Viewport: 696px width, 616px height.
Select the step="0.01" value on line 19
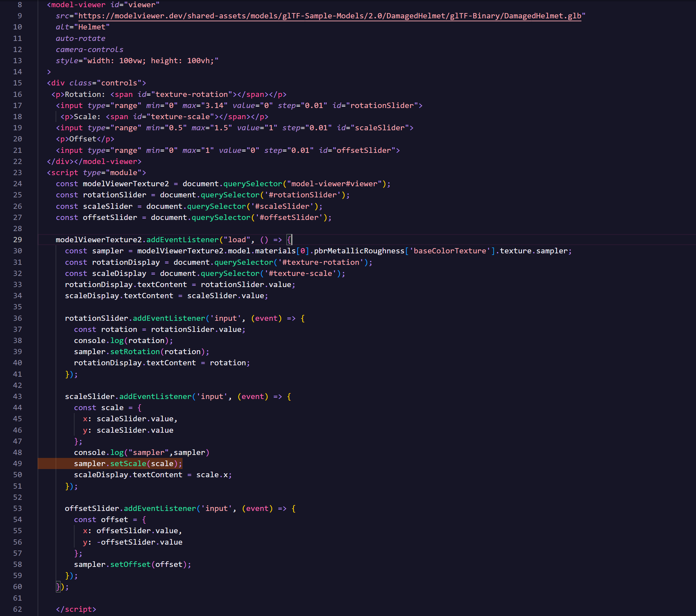tap(307, 127)
